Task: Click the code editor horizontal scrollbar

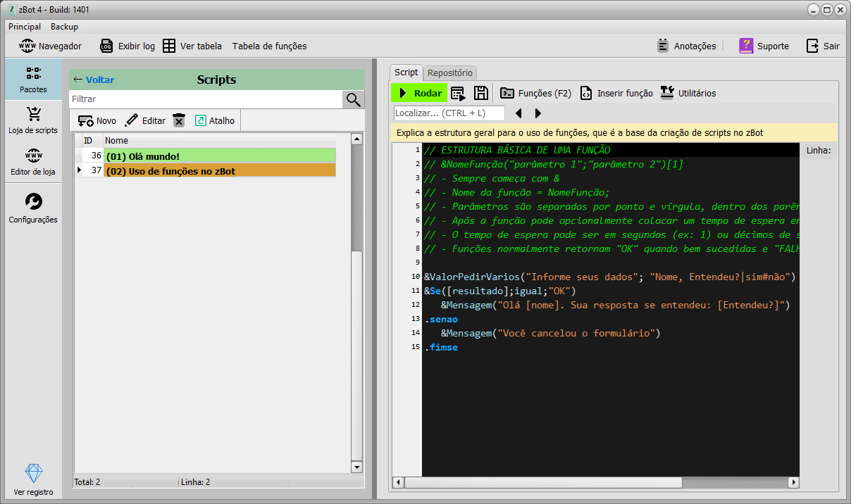Action: click(542, 483)
